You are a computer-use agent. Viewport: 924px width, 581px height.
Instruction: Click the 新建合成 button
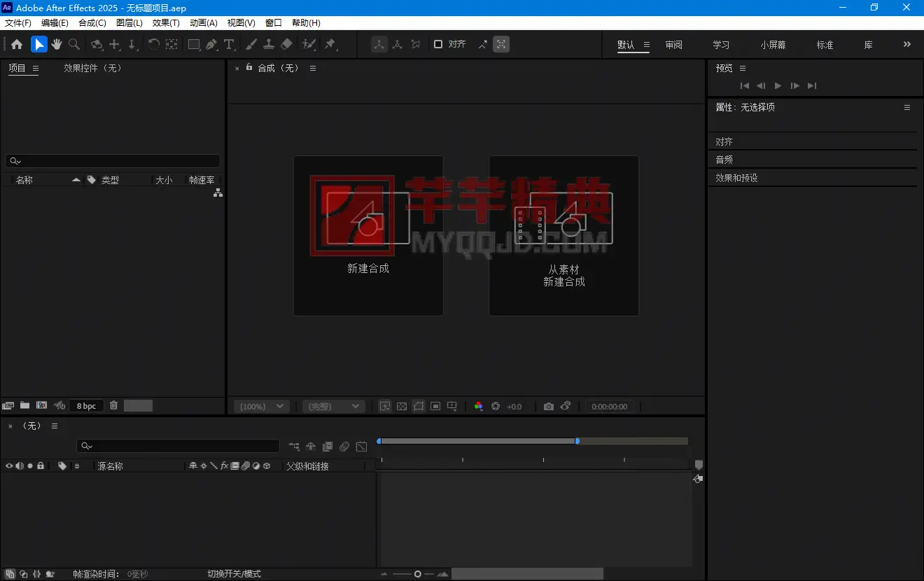tap(368, 235)
